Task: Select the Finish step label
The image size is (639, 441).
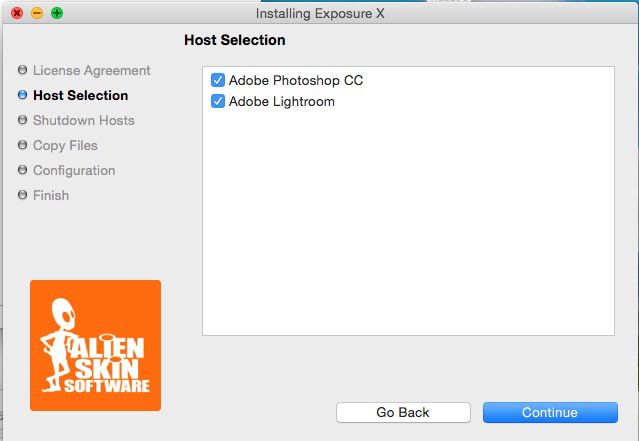Action: pyautogui.click(x=51, y=195)
